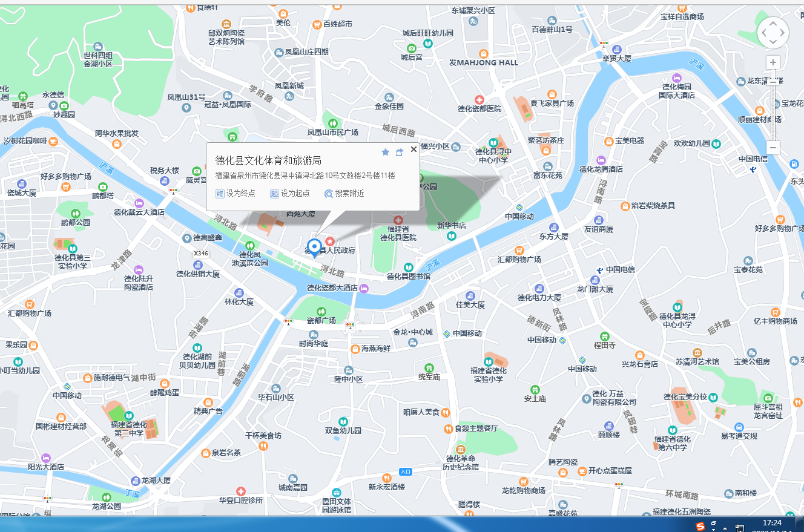Click the share arrow icon in popup

click(400, 153)
